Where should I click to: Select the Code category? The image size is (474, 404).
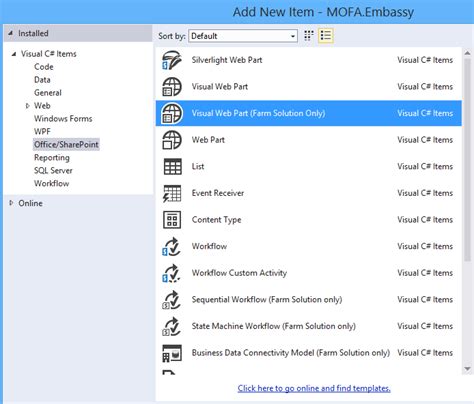click(44, 67)
